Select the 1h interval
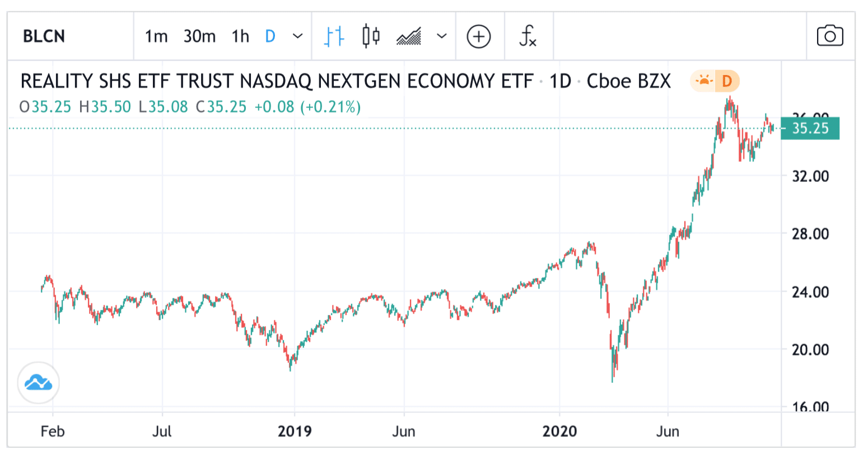868x459 pixels. tap(240, 35)
